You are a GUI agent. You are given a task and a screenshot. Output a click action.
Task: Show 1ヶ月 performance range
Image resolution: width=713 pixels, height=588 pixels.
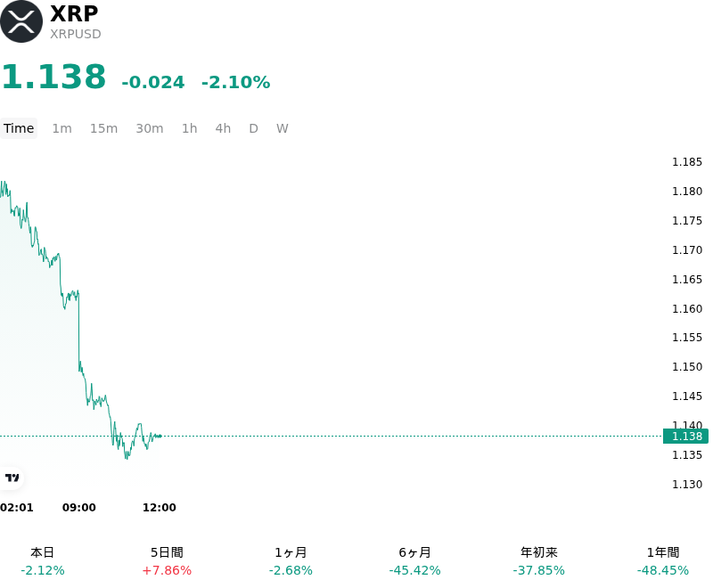291,561
